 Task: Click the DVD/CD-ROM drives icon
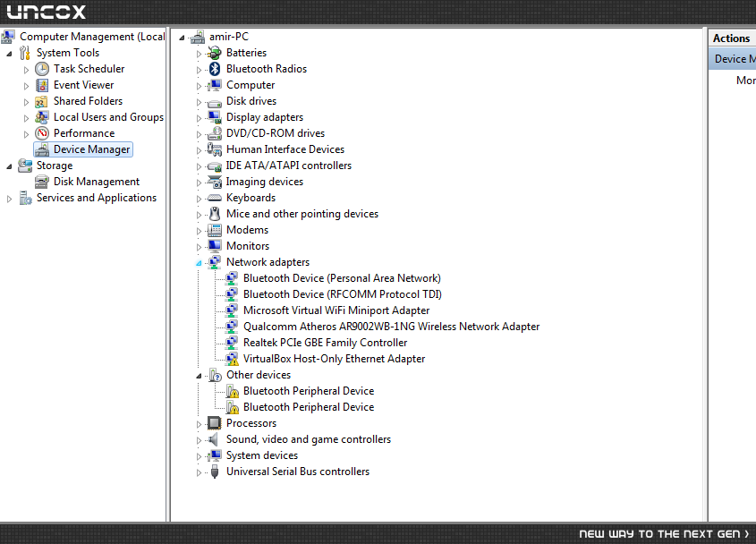(215, 133)
